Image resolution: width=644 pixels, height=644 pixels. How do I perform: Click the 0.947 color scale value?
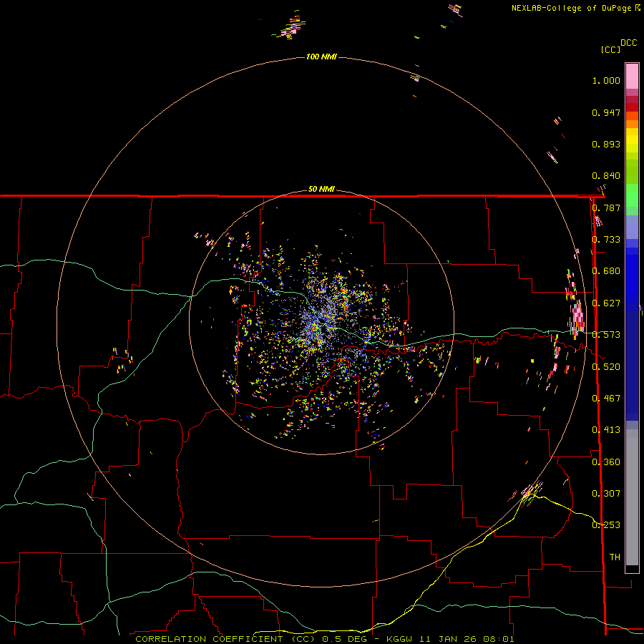606,112
